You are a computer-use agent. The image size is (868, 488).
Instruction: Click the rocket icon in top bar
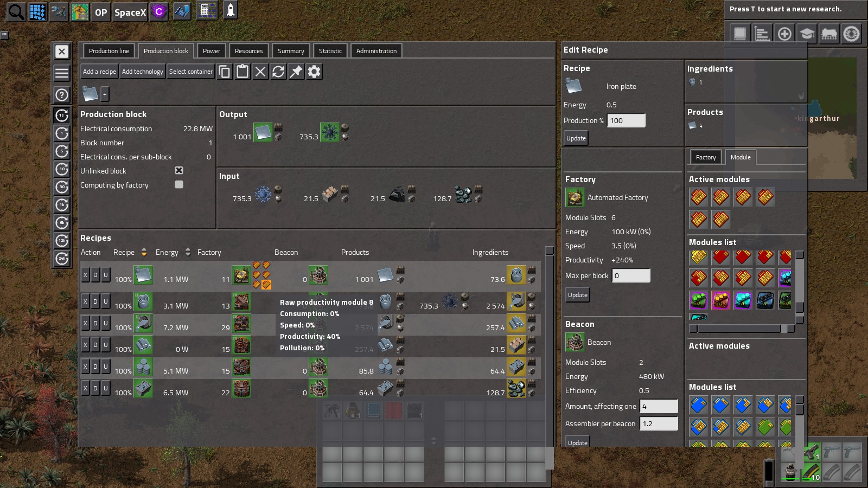click(x=231, y=11)
